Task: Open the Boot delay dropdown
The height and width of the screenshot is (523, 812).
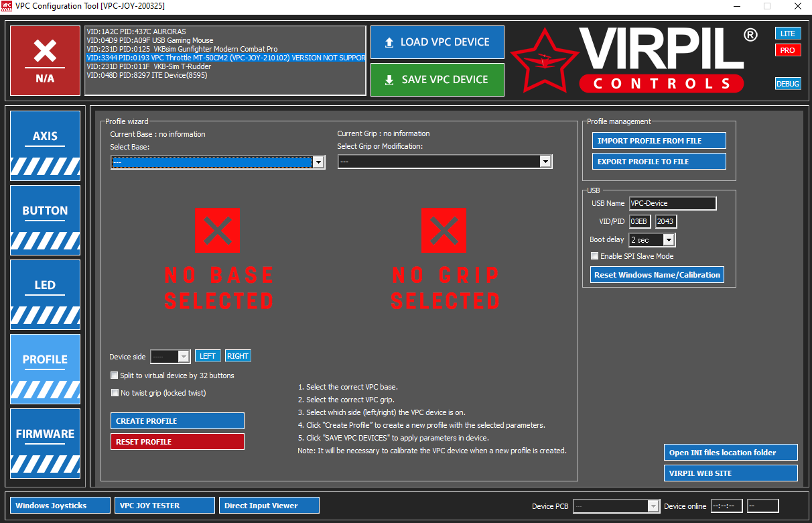Action: coord(652,240)
